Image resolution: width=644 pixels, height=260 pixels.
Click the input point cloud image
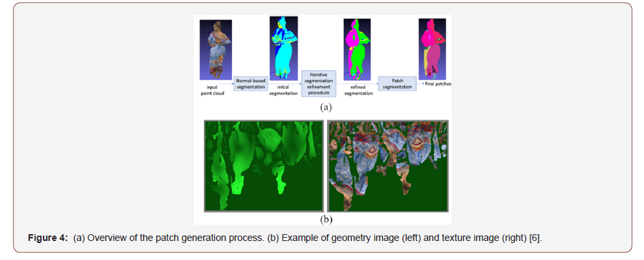tap(216, 50)
